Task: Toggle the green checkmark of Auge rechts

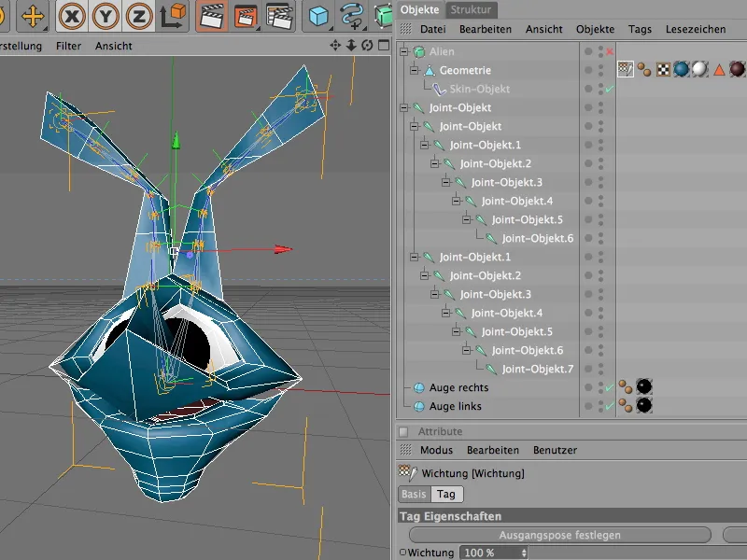Action: click(x=610, y=387)
